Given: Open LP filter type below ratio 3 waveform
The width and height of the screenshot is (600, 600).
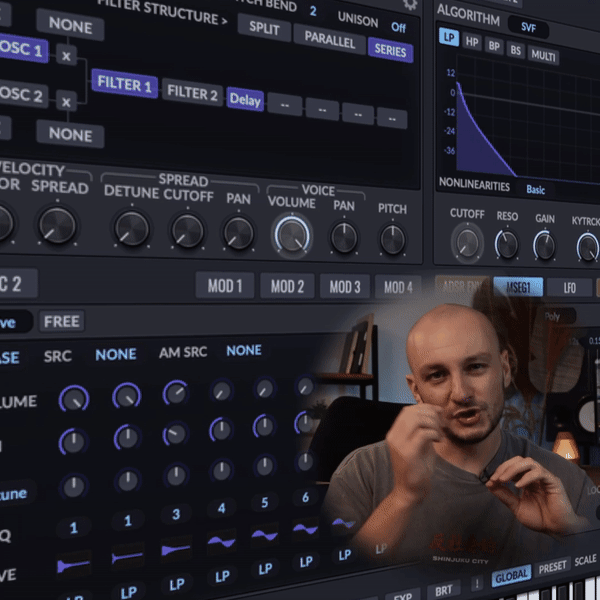Looking at the screenshot, I should 177,584.
